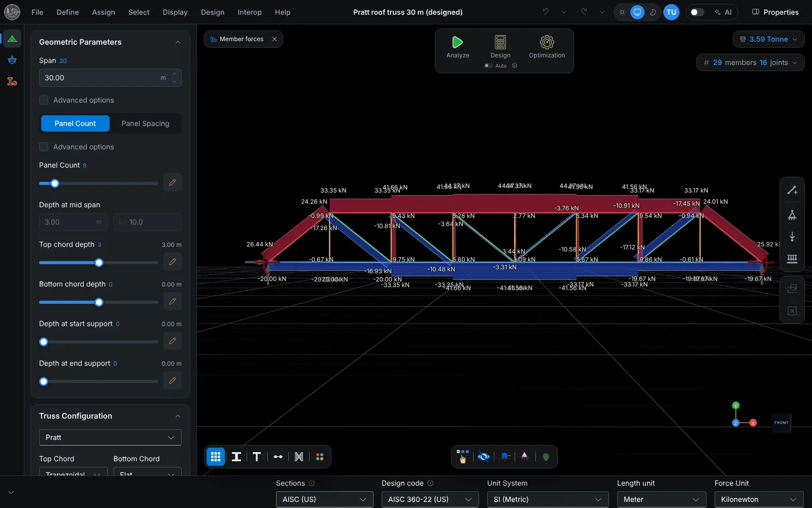Choose the hand selection mode icon
812x508 pixels.
[x=462, y=457]
